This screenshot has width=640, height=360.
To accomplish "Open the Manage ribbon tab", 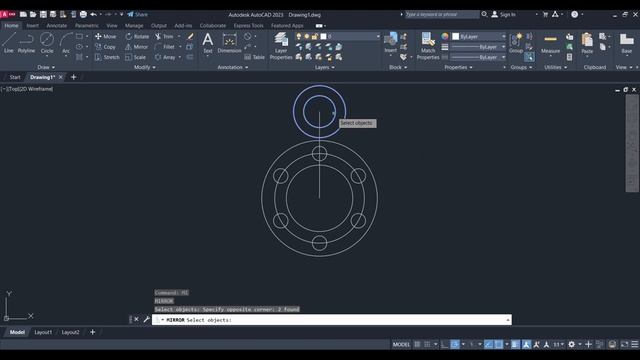I will point(134,25).
